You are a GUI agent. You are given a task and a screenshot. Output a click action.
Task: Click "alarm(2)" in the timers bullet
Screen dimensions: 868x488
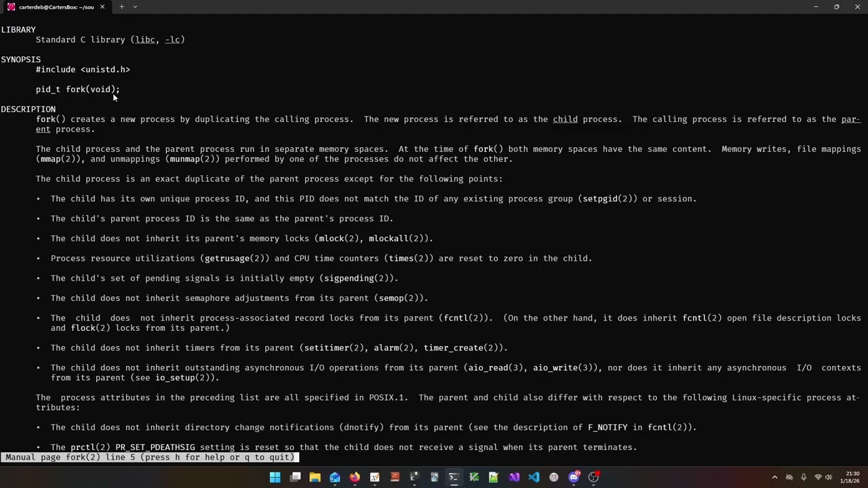click(393, 348)
